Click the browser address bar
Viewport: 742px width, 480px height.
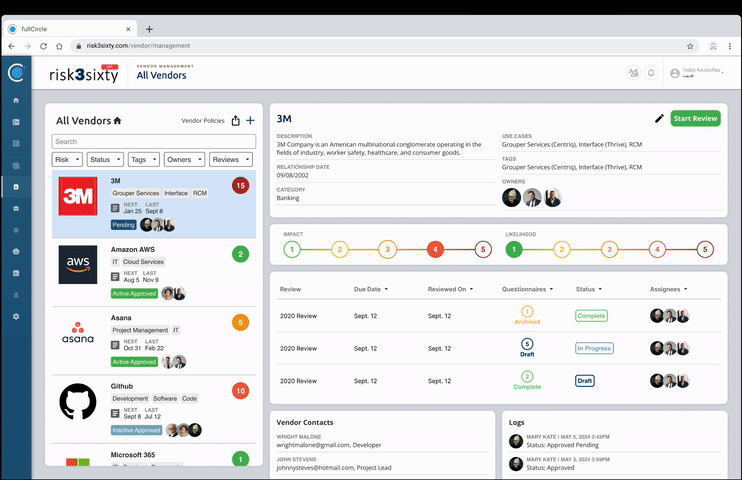(383, 46)
